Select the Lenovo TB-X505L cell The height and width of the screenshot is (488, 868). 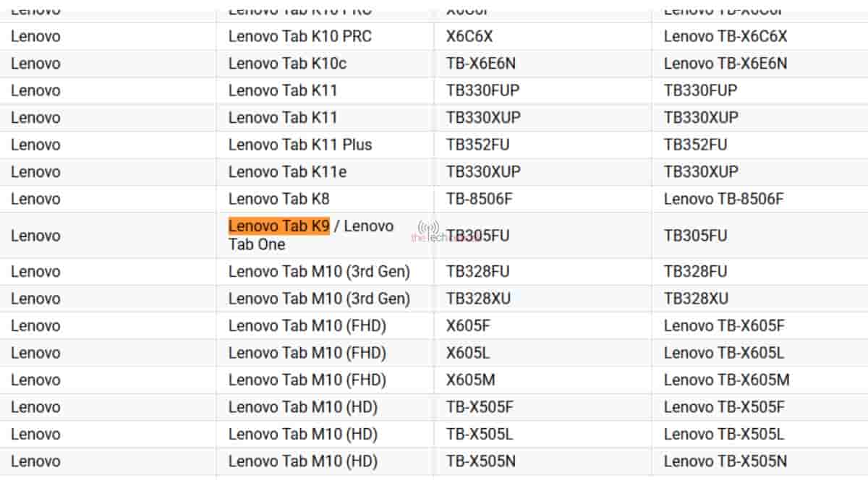[x=724, y=435]
